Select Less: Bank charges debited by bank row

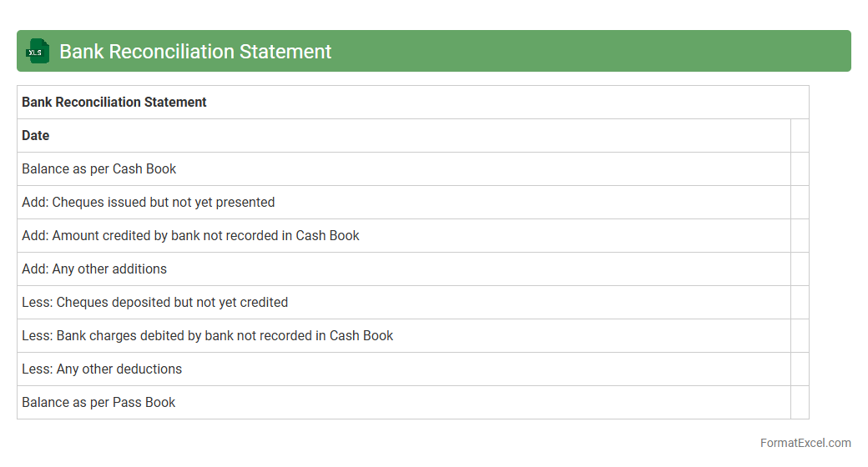pos(207,336)
